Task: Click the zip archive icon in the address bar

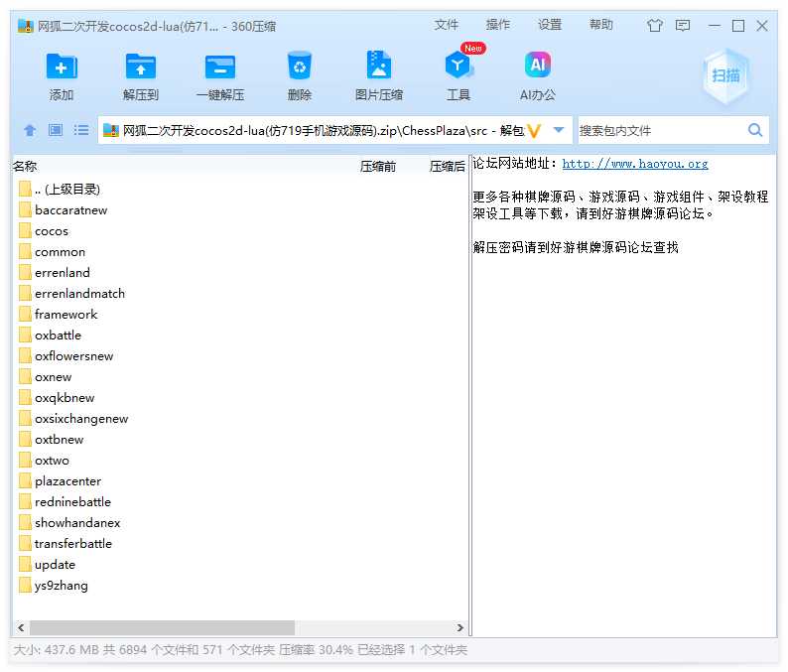Action: [110, 131]
